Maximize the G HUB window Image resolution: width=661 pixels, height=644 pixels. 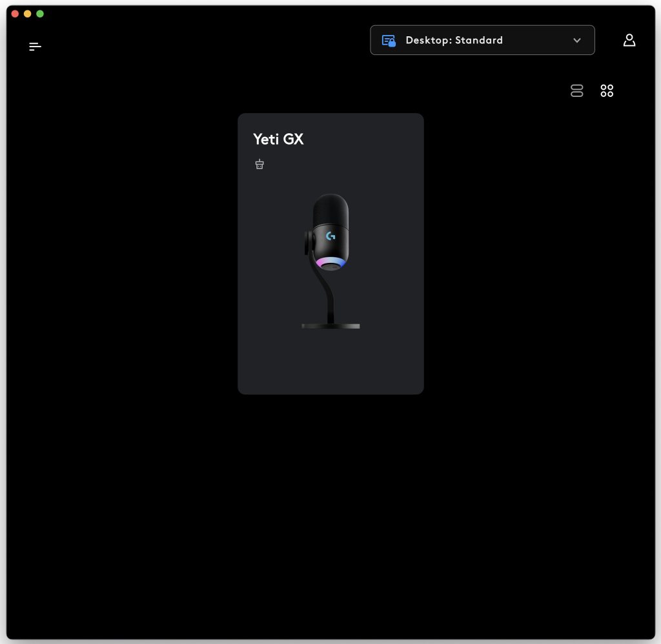(x=40, y=14)
